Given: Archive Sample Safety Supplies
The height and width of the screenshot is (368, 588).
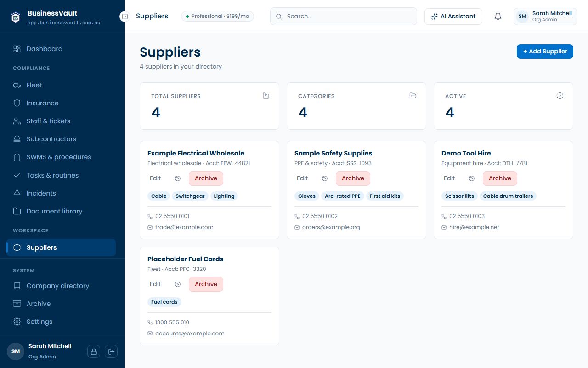Looking at the screenshot, I should click(x=353, y=178).
